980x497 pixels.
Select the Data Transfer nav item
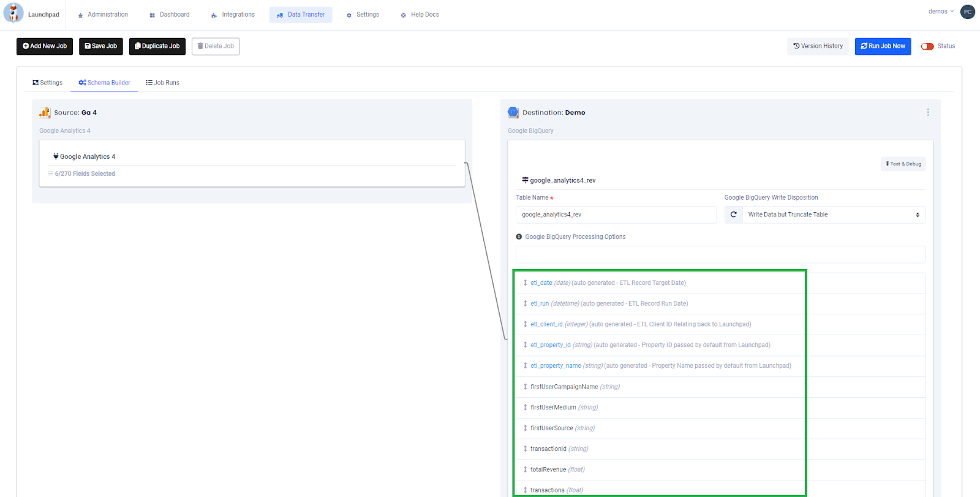pyautogui.click(x=301, y=15)
